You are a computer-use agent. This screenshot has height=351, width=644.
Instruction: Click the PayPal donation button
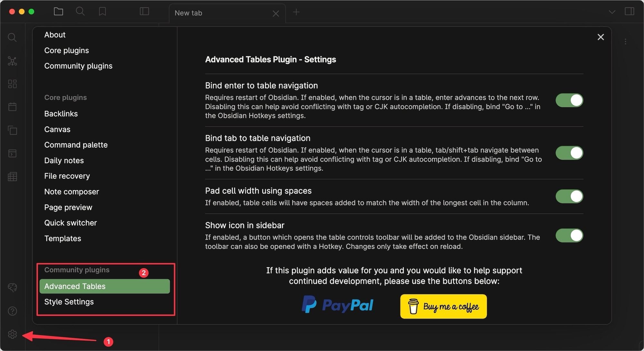coord(337,305)
